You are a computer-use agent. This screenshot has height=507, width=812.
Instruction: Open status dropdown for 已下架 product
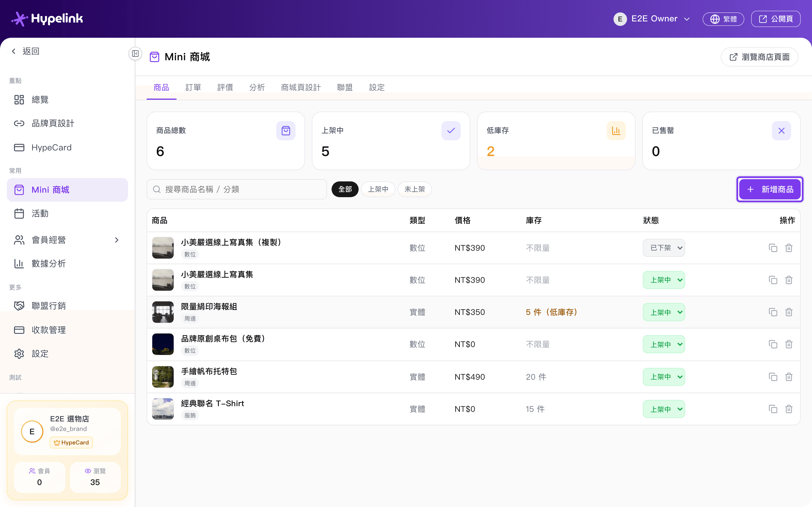pos(664,248)
